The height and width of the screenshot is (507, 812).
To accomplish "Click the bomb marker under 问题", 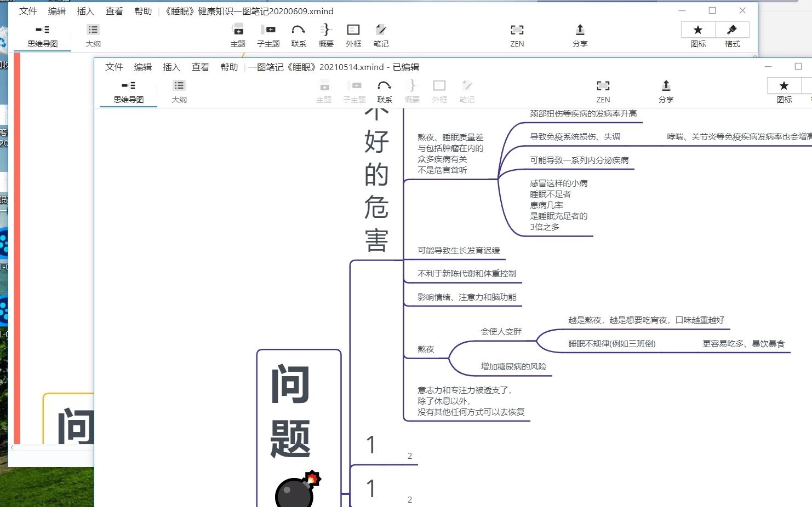I will (298, 489).
